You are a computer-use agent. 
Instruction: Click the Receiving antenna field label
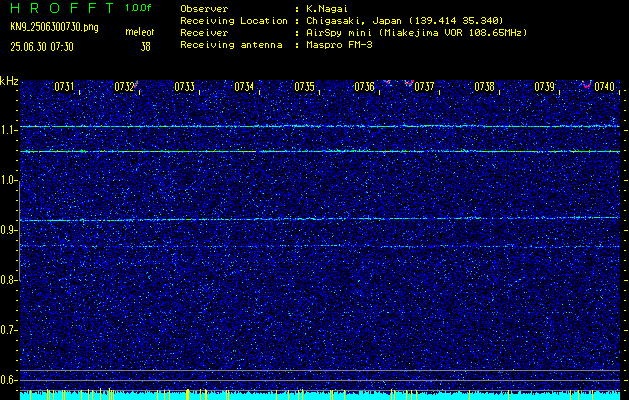pos(231,45)
